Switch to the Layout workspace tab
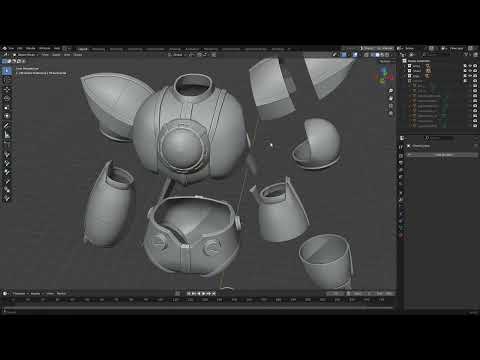The width and height of the screenshot is (480, 360). tap(82, 49)
